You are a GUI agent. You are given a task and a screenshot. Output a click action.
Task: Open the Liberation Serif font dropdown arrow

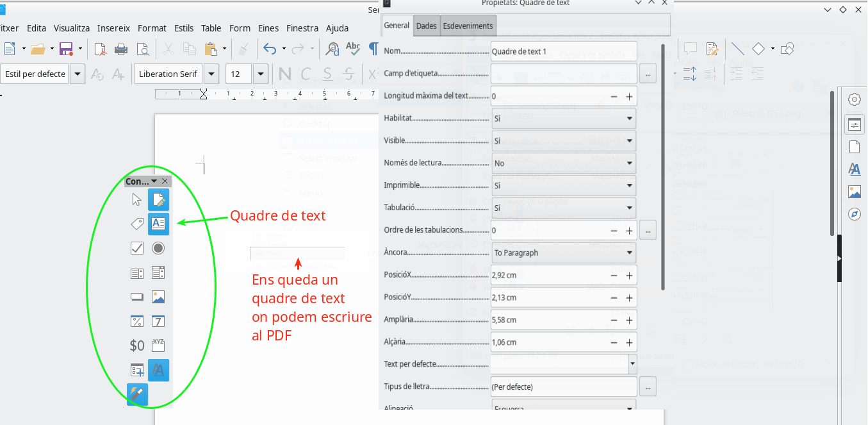click(212, 74)
